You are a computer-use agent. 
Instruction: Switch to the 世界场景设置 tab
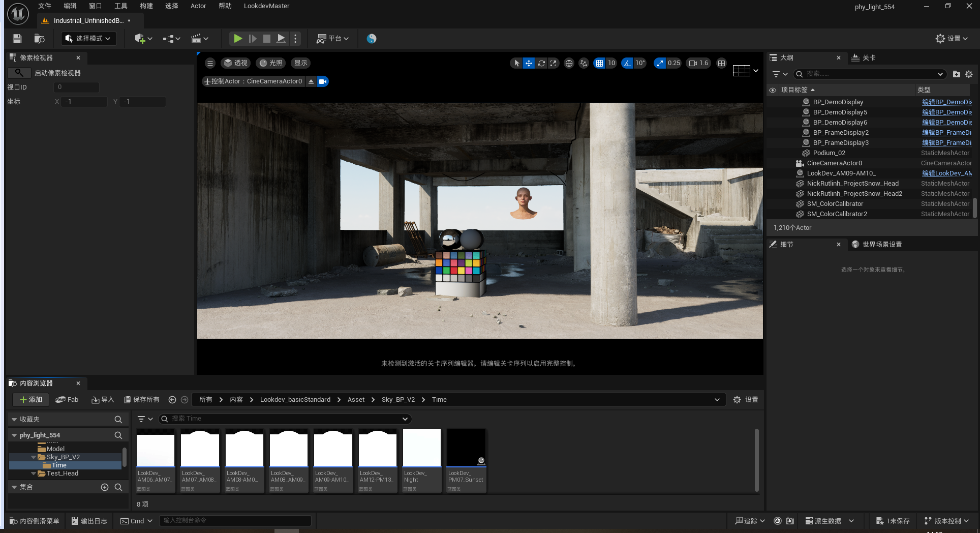click(882, 244)
